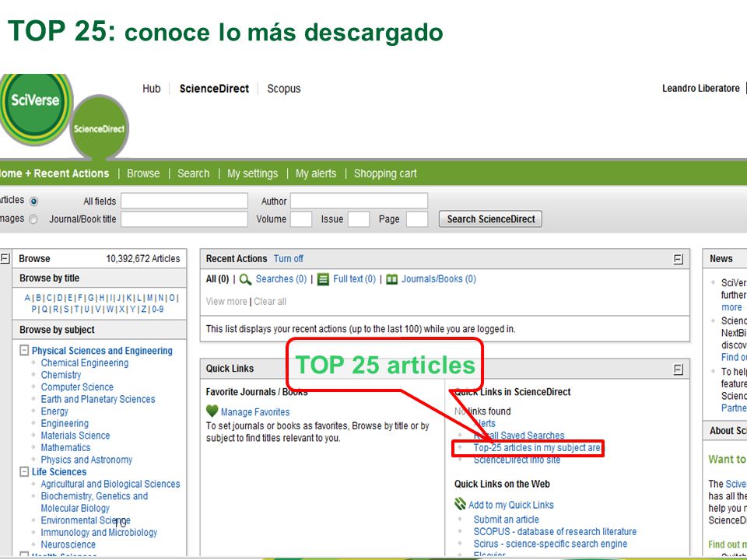Click the All fields input box
The width and height of the screenshot is (747, 560).
(184, 201)
